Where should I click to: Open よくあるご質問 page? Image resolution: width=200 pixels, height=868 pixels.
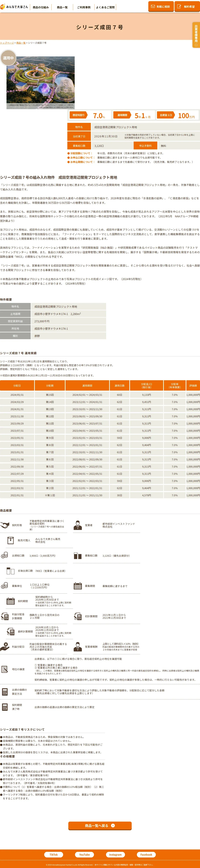click(105, 7)
